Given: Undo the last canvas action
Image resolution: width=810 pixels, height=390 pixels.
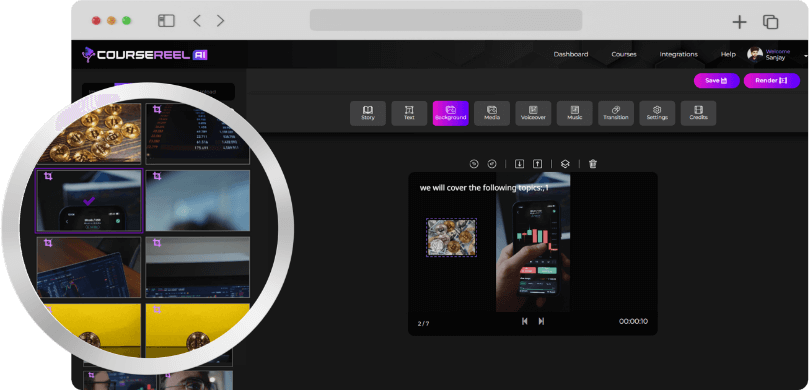Looking at the screenshot, I should (x=474, y=164).
